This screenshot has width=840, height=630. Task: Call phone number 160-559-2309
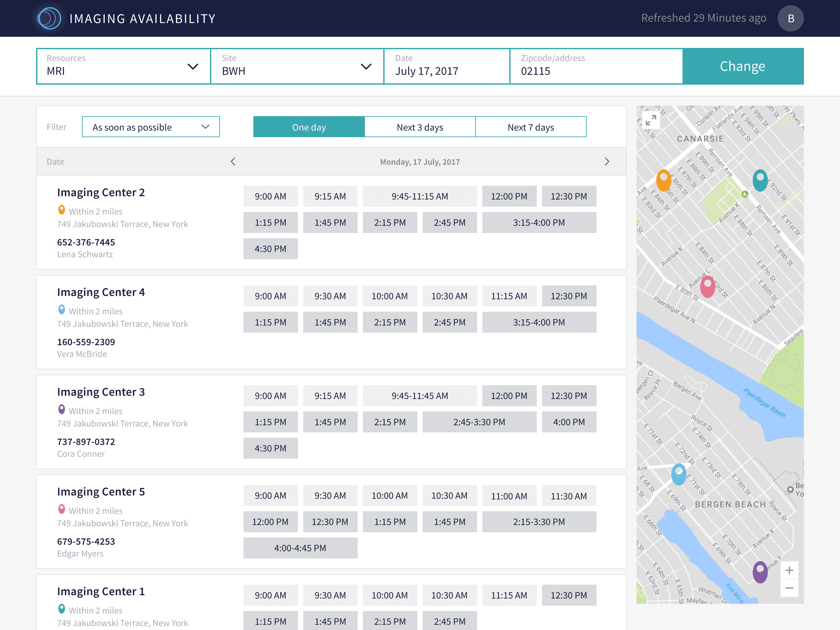click(x=86, y=342)
